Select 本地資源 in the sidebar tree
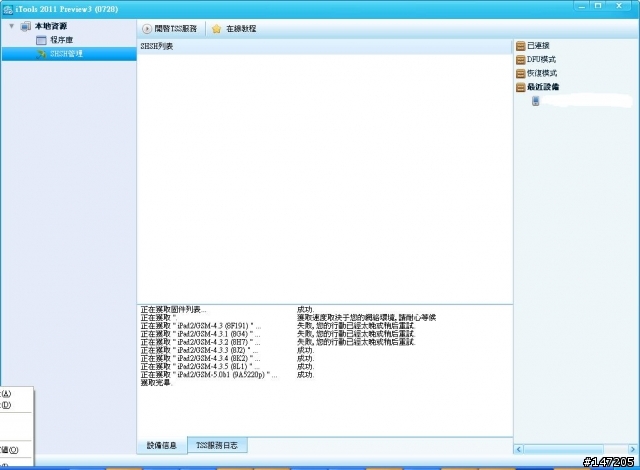 click(51, 26)
